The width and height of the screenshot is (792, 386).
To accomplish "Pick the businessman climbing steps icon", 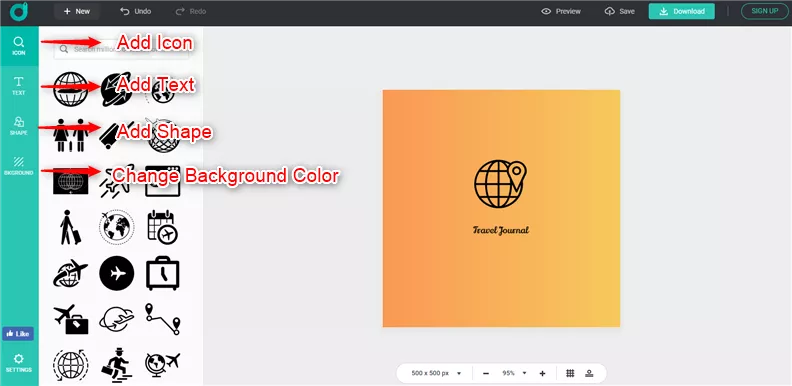I will [117, 365].
